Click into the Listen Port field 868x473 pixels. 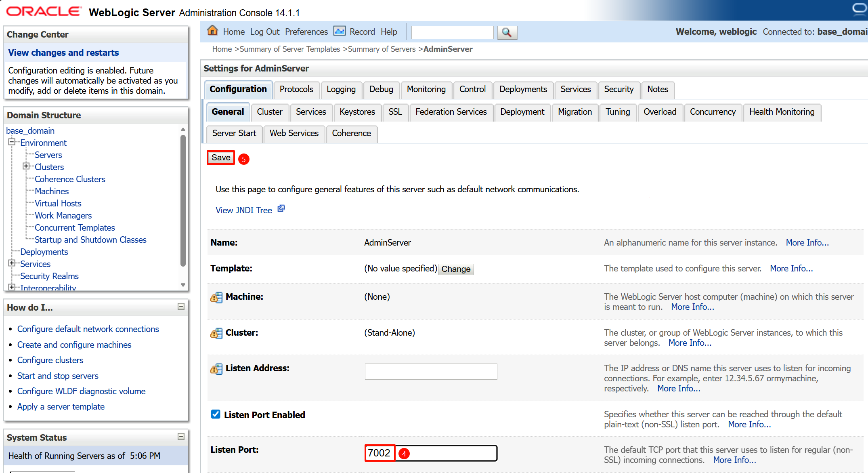(431, 453)
